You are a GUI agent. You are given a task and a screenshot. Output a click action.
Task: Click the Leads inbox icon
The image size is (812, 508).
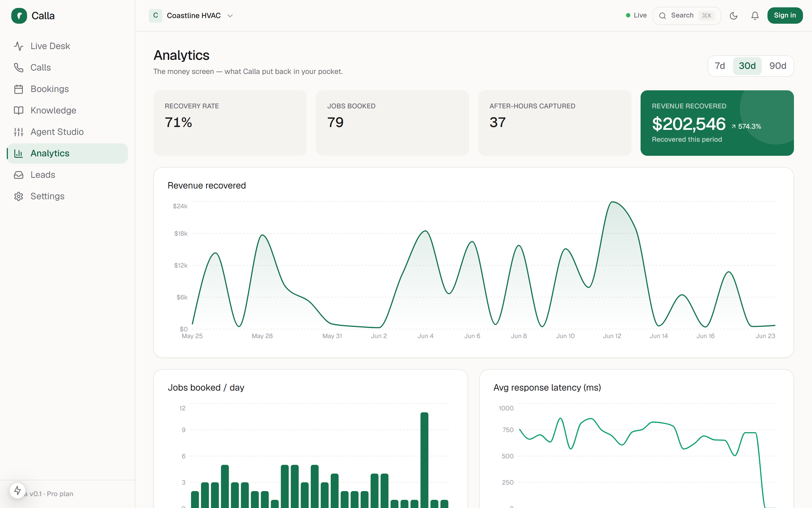click(x=18, y=175)
